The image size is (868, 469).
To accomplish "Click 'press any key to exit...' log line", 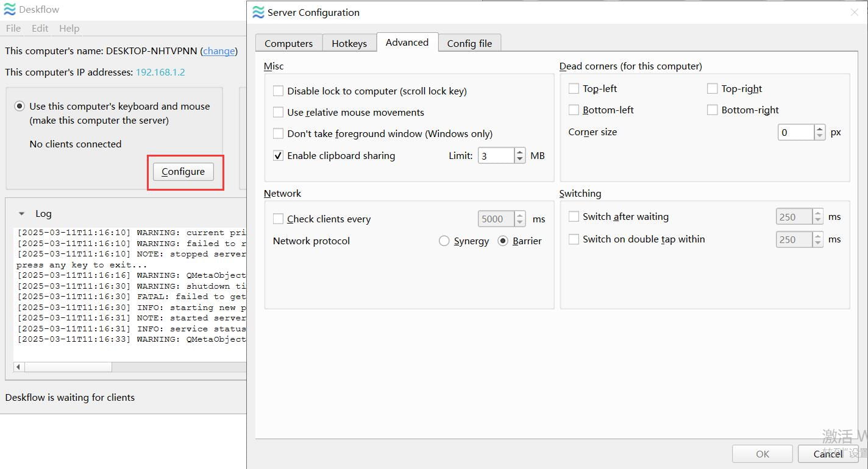I will 82,265.
